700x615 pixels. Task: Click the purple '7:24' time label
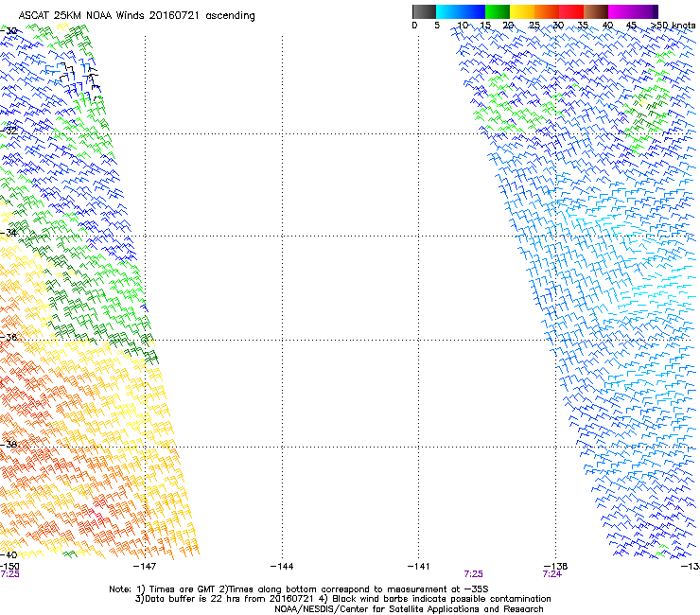pyautogui.click(x=551, y=574)
